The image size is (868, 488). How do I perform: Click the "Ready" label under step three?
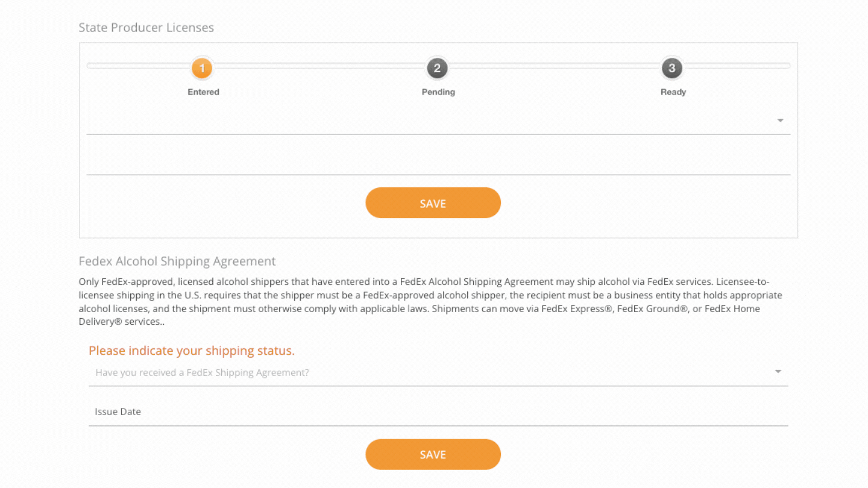click(673, 92)
